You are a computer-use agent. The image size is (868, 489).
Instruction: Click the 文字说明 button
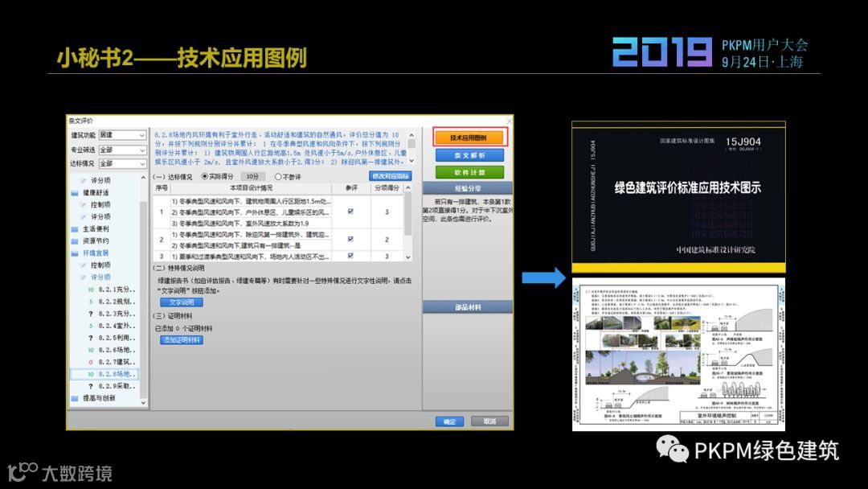click(x=182, y=302)
